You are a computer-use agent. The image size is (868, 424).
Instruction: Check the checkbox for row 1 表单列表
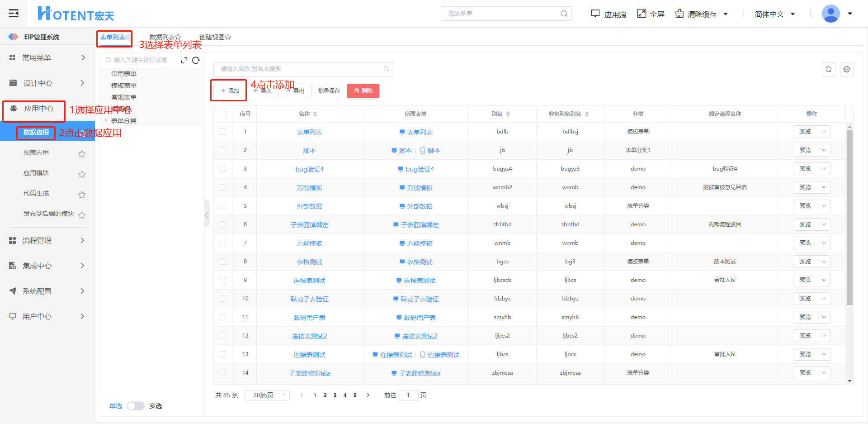pyautogui.click(x=223, y=132)
